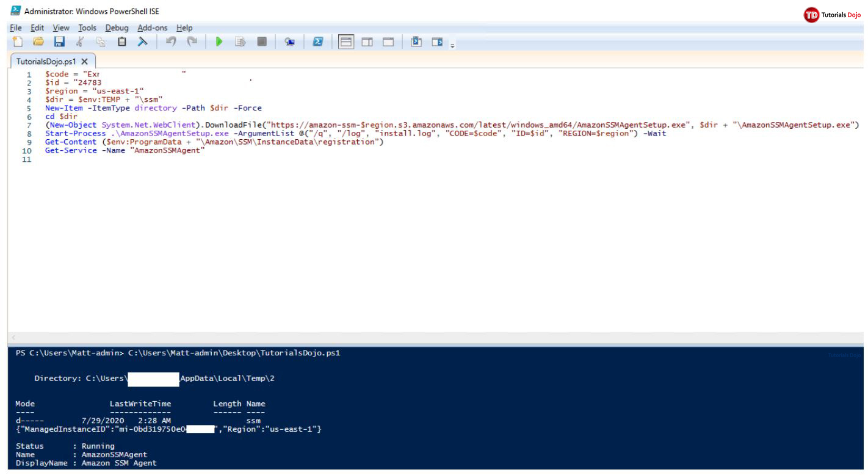Click the New-Item -ItemType directory line
The image size is (868, 475).
pyautogui.click(x=153, y=107)
